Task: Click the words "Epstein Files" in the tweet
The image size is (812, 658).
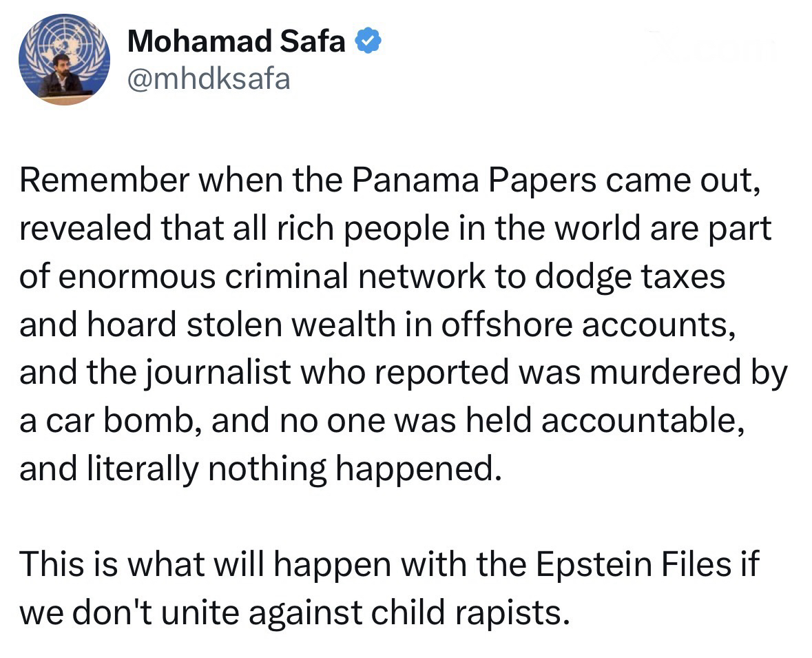Action: point(632,564)
